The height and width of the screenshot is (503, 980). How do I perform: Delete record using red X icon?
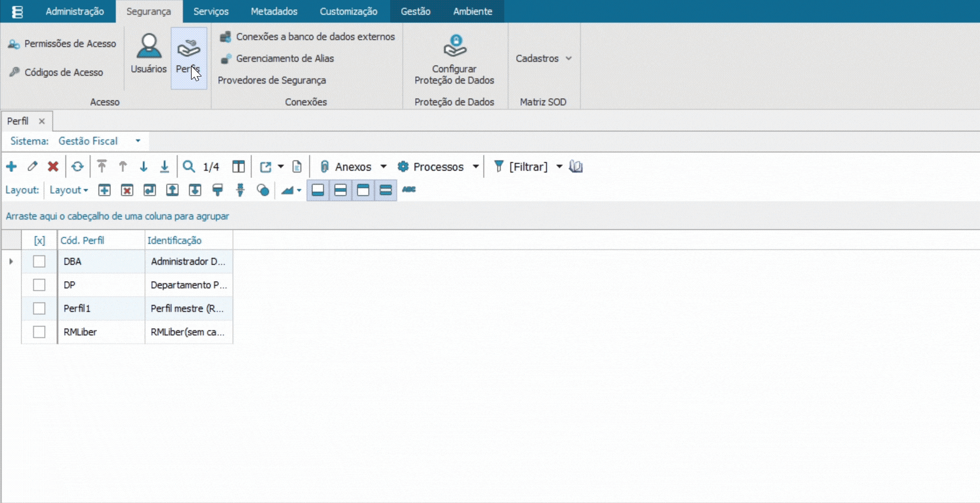pos(53,167)
